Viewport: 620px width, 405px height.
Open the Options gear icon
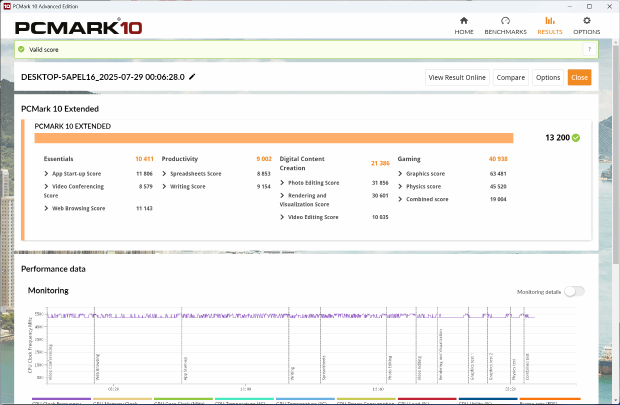coord(587,21)
